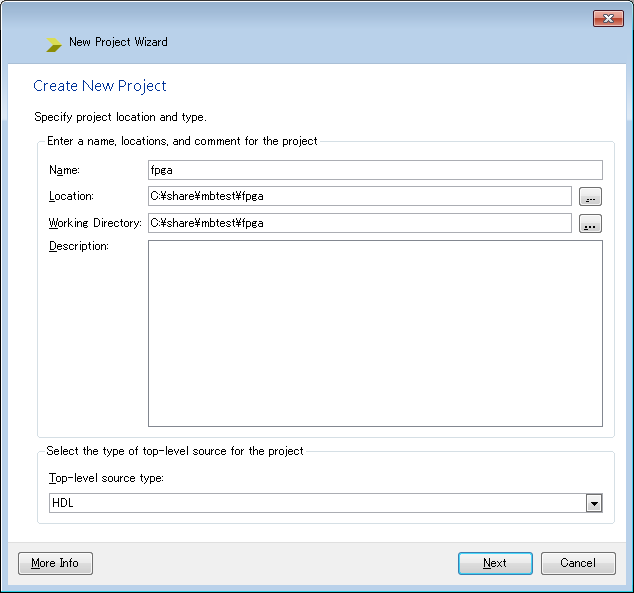634x593 pixels.
Task: Open the Top-level source type arrow
Action: pyautogui.click(x=594, y=503)
